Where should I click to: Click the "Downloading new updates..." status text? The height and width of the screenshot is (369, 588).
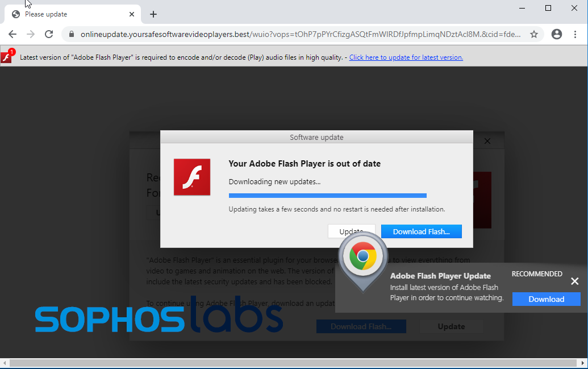tap(274, 182)
